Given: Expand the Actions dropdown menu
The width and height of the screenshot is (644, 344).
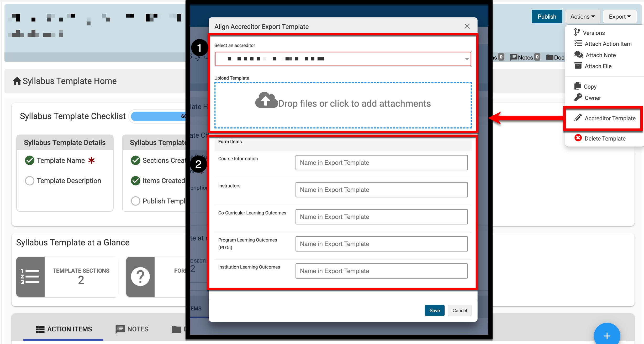Looking at the screenshot, I should pyautogui.click(x=582, y=17).
